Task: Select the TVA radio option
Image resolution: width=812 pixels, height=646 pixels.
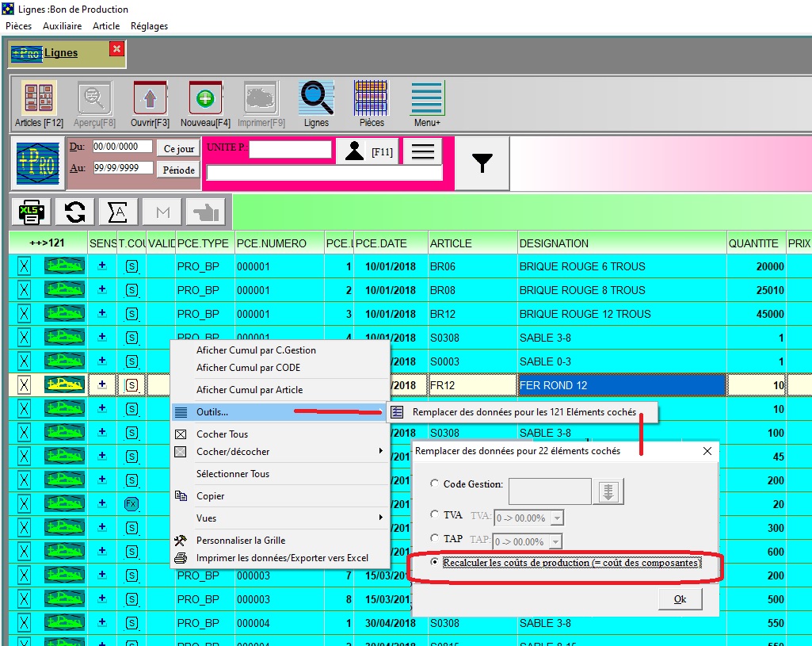Action: coord(434,515)
